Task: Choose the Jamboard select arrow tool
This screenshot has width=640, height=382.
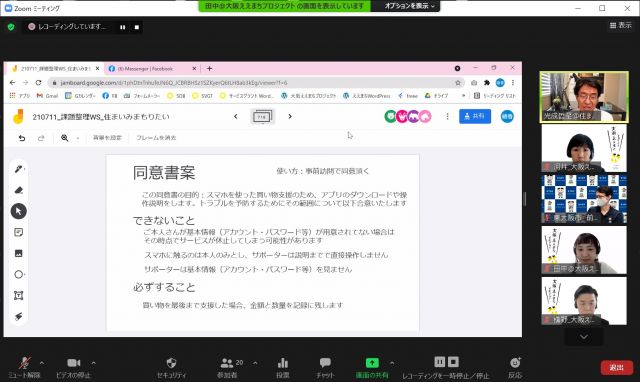Action: (18, 211)
